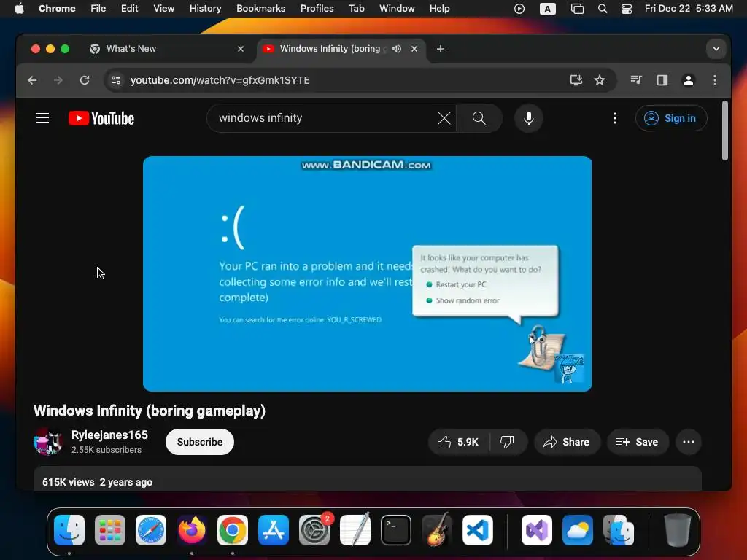Reload the YouTube page
The height and width of the screenshot is (560, 747).
[x=85, y=80]
